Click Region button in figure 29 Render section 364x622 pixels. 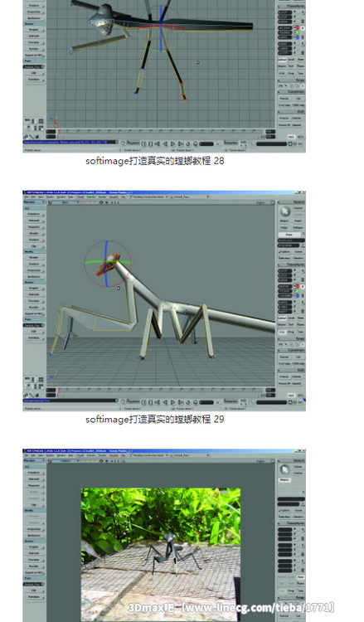coord(36,289)
